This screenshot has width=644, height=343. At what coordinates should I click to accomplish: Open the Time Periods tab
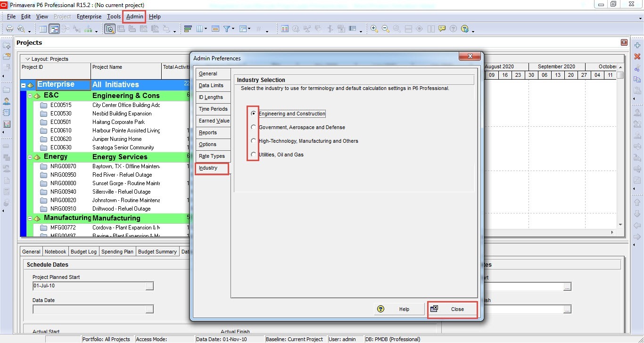[x=213, y=109]
